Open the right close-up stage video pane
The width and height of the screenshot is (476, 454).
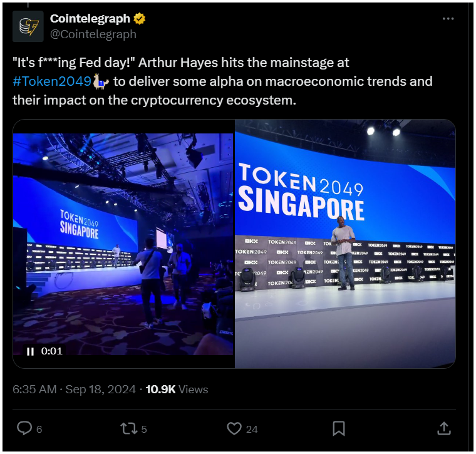click(x=345, y=244)
